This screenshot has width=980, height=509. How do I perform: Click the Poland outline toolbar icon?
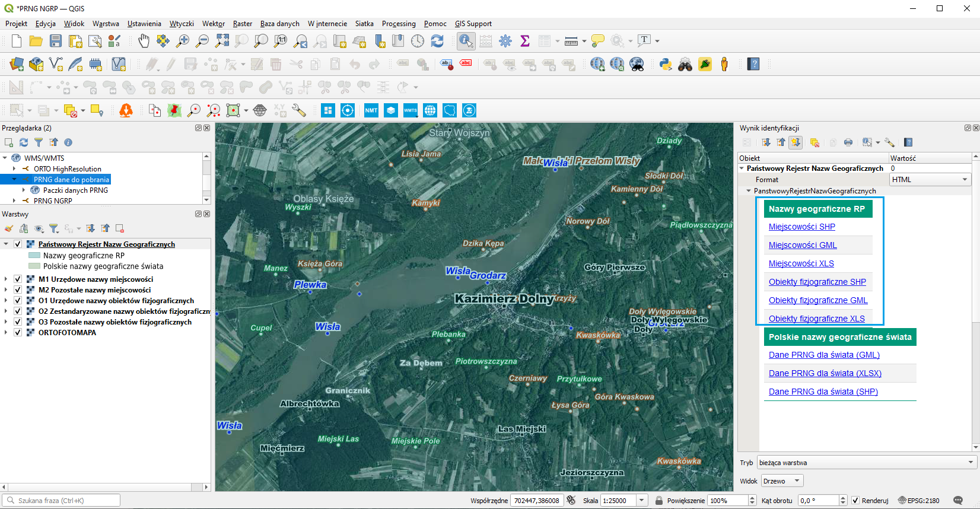[450, 110]
